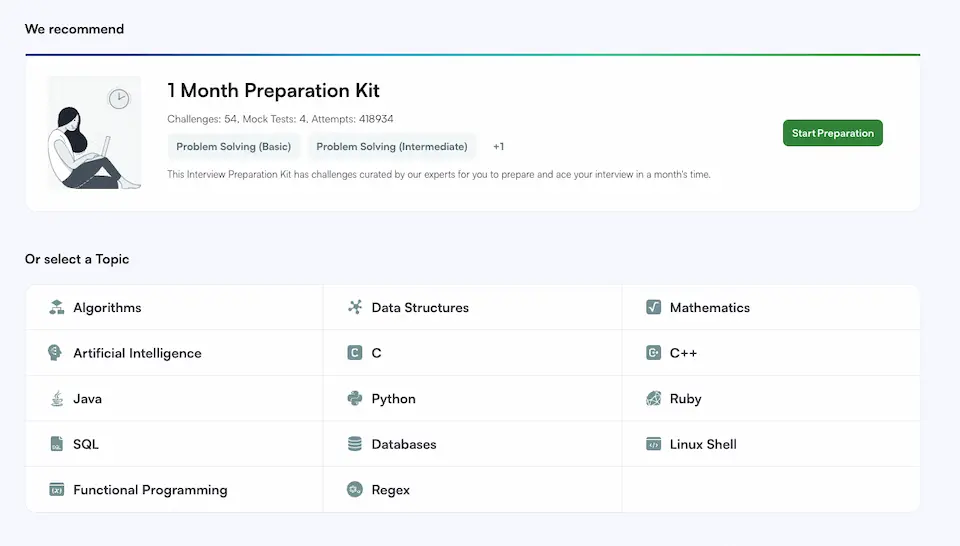
Task: Click the Artificial Intelligence head icon
Action: coord(55,353)
